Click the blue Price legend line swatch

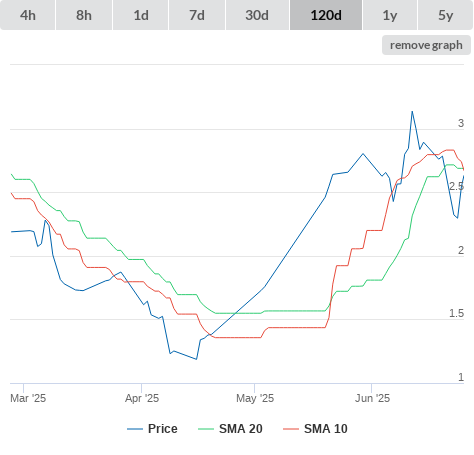(135, 429)
